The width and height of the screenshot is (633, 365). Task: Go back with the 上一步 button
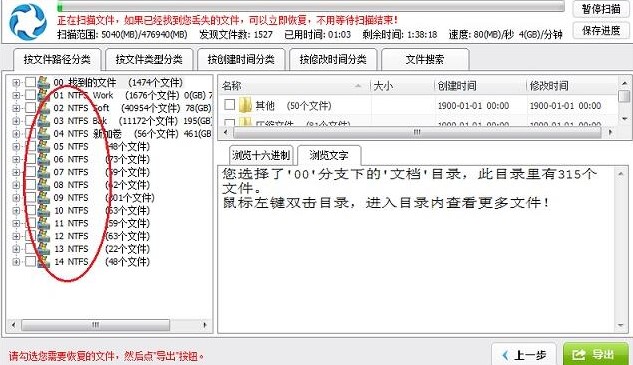point(524,355)
